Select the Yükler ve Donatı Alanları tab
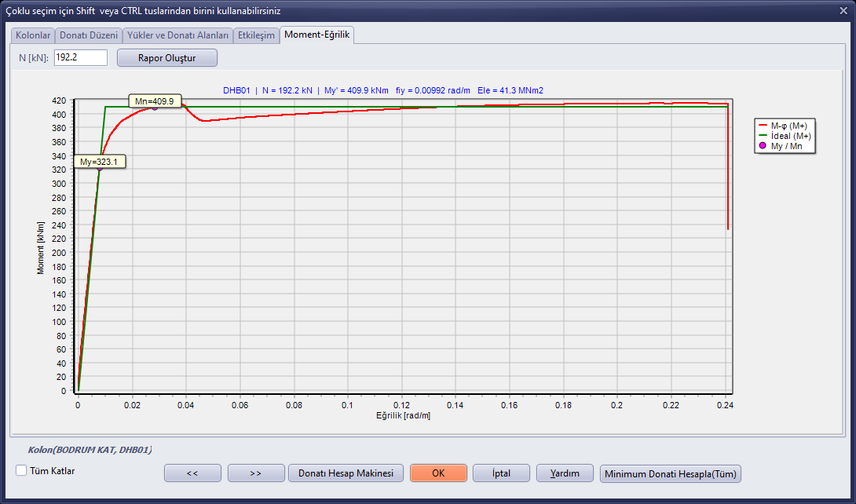The image size is (856, 504). point(178,35)
